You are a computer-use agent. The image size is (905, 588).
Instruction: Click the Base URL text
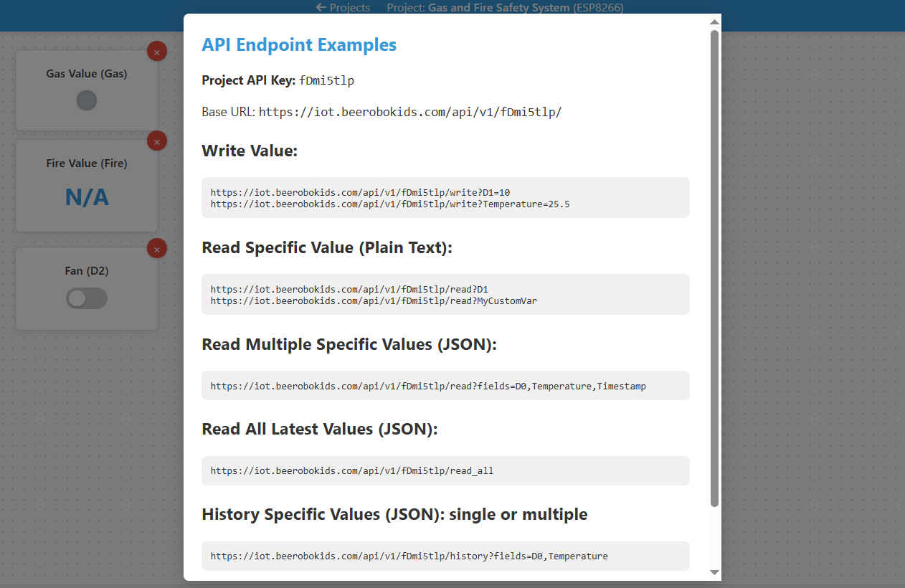tap(382, 112)
